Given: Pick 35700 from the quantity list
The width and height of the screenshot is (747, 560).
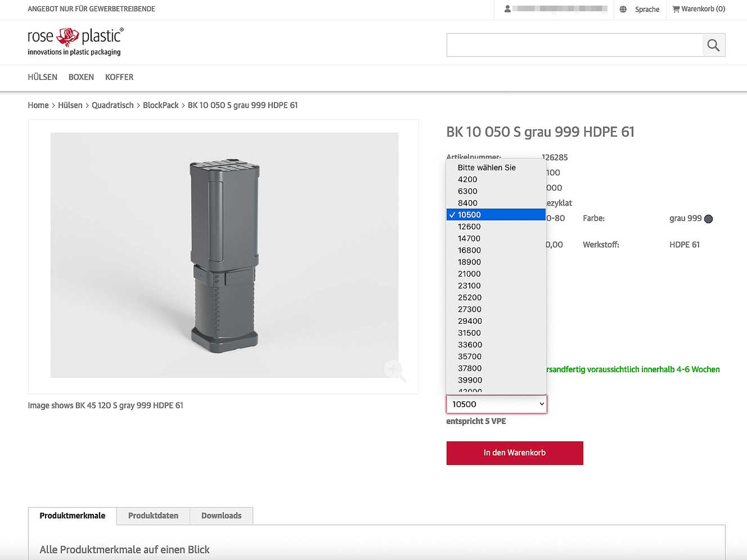Looking at the screenshot, I should pos(496,356).
